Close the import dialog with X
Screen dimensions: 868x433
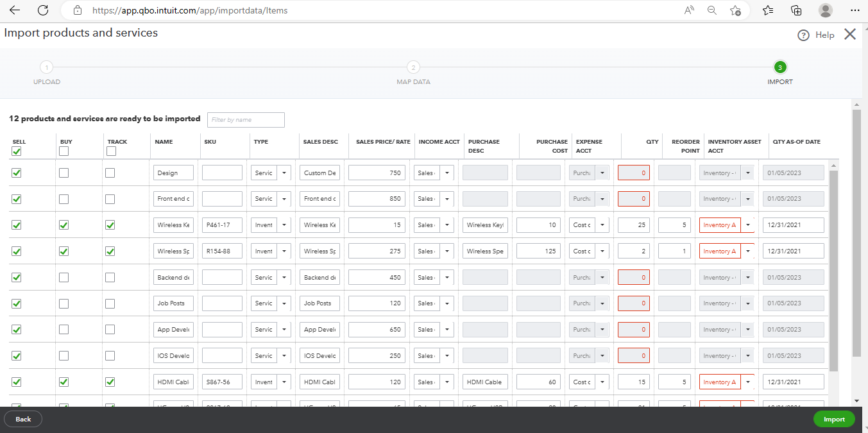[x=850, y=34]
